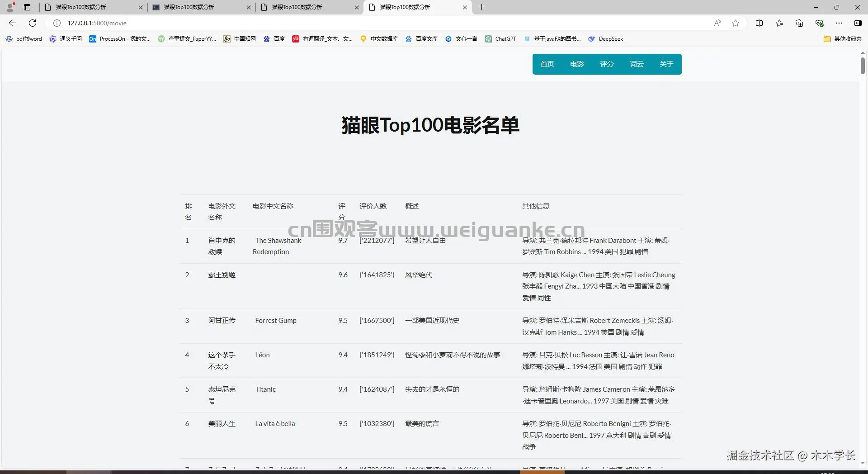The width and height of the screenshot is (868, 474).
Task: Open a new browser tab
Action: tap(482, 7)
